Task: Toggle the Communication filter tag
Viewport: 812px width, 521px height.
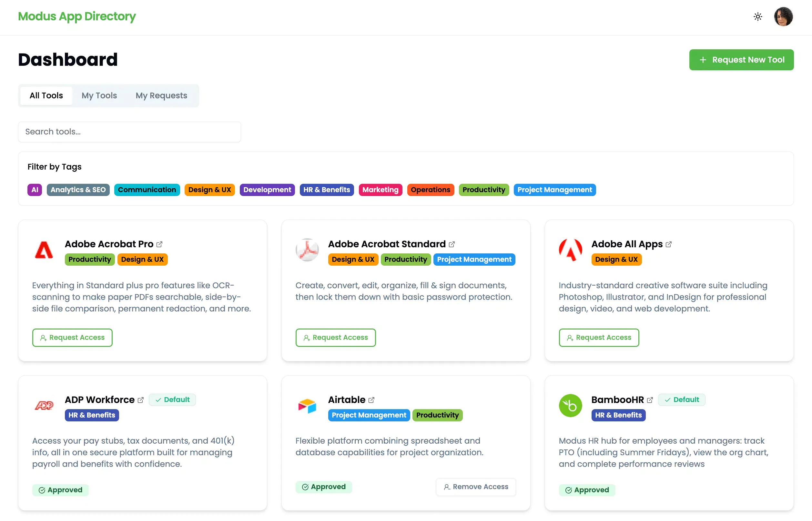Action: tap(147, 190)
